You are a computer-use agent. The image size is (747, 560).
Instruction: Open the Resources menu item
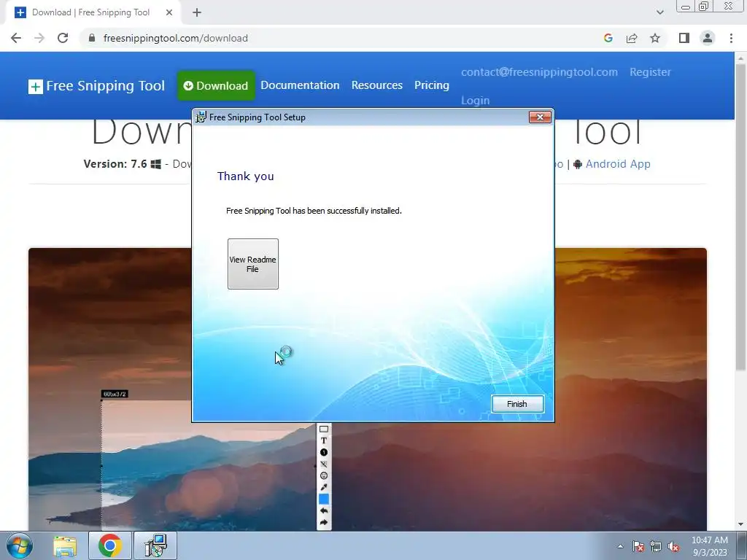pos(377,85)
